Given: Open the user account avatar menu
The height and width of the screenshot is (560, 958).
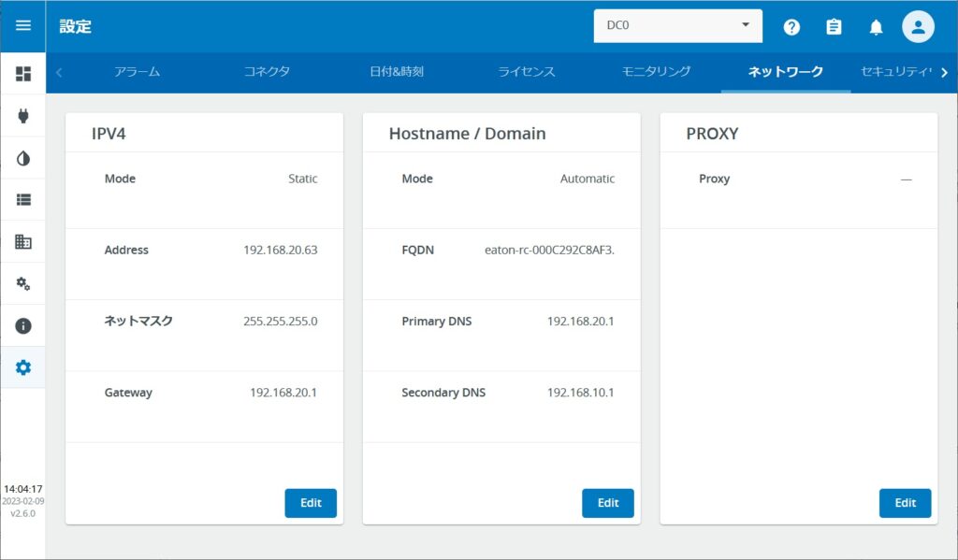Looking at the screenshot, I should pyautogui.click(x=918, y=27).
